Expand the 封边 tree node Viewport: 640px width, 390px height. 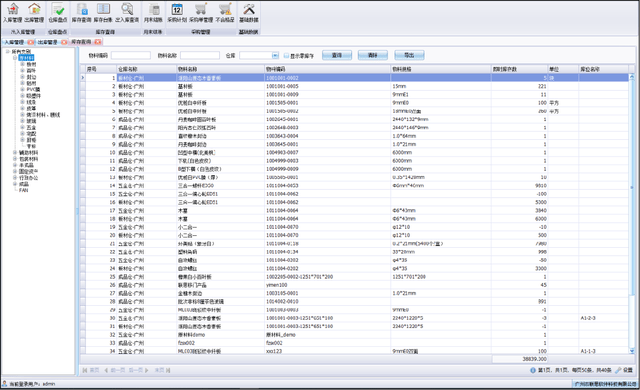tap(22, 77)
